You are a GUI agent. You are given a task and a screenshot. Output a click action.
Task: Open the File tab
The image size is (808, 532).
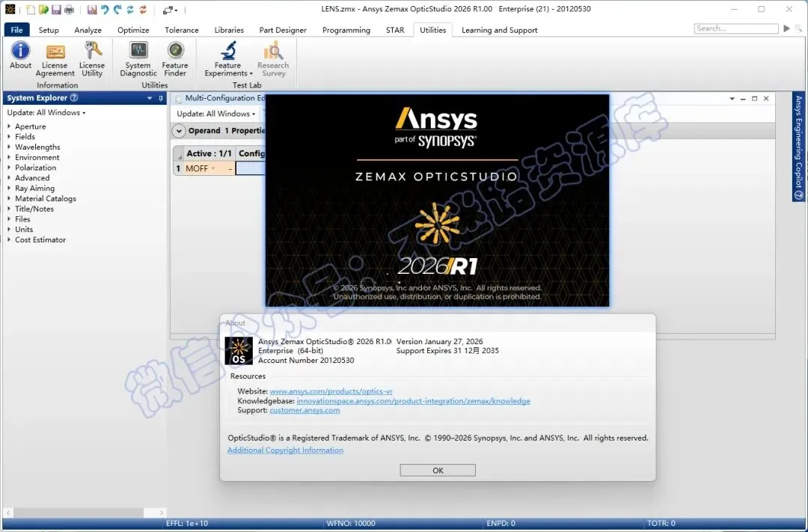click(x=16, y=30)
